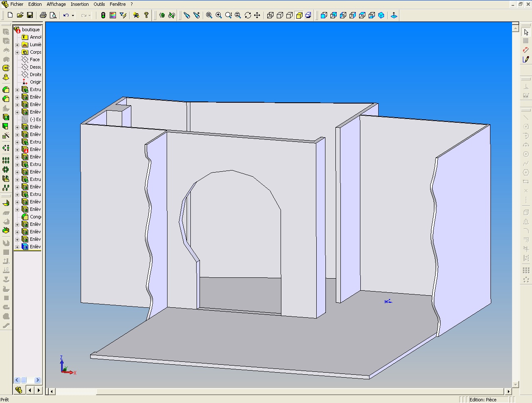Viewport: 532px width, 403px height.
Task: Click the Select arrow tool on right toolbar
Action: tap(526, 32)
